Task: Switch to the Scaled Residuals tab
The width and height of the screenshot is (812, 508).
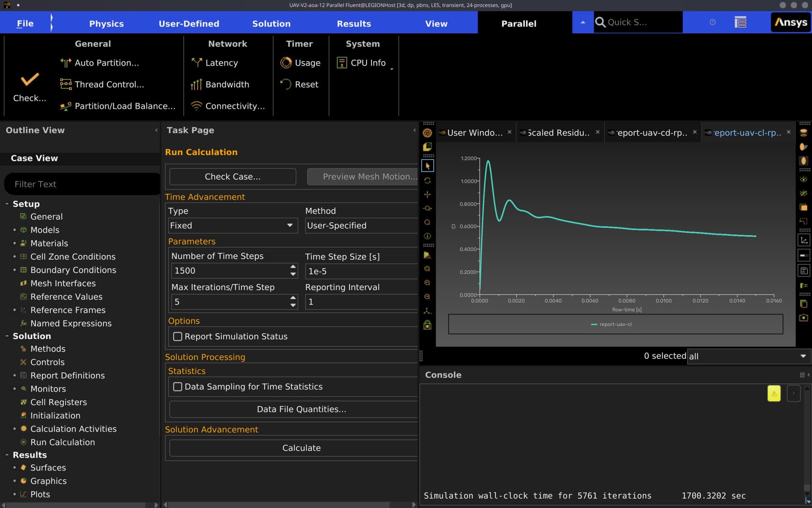Action: click(x=557, y=133)
